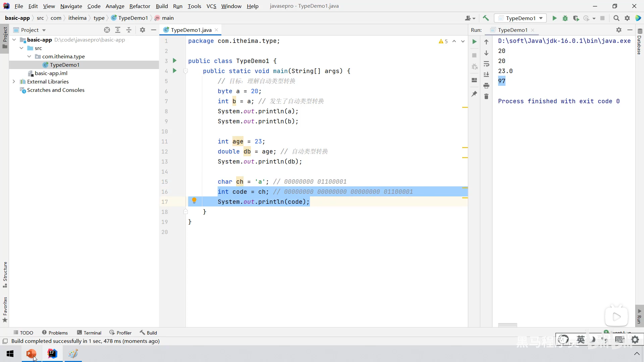This screenshot has height=362, width=644.
Task: Collapse the com.itheima.type package node
Action: click(29, 56)
